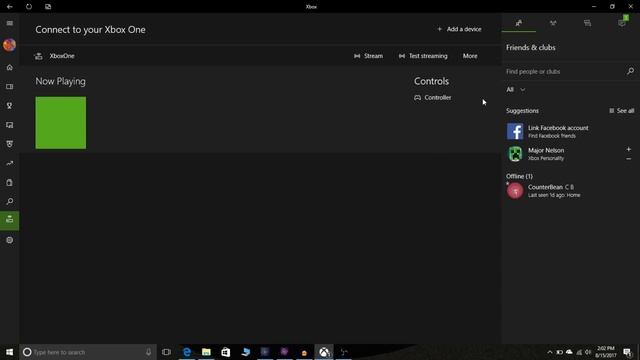Go to Home in the sidebar
The height and width of the screenshot is (360, 640).
[9, 67]
